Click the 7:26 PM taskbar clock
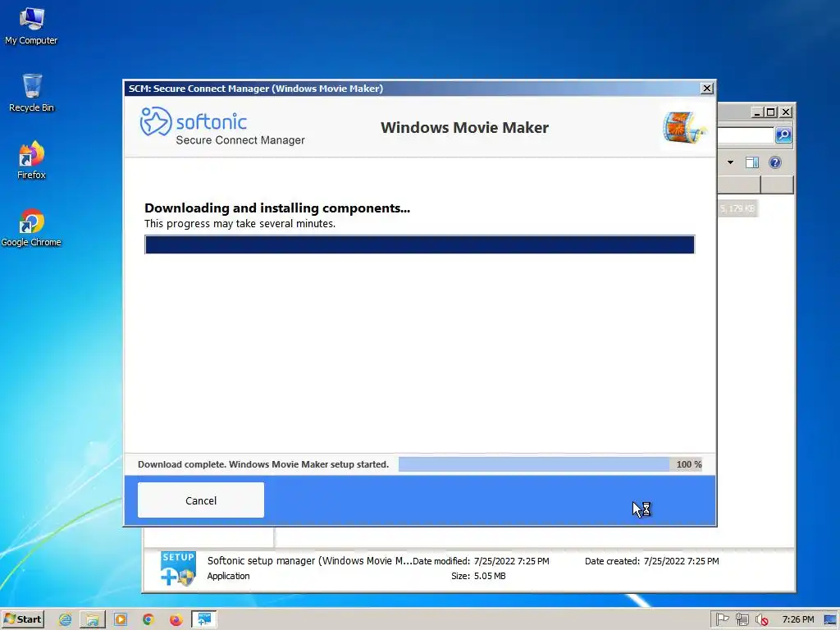Viewport: 840px width, 630px height. 797,619
